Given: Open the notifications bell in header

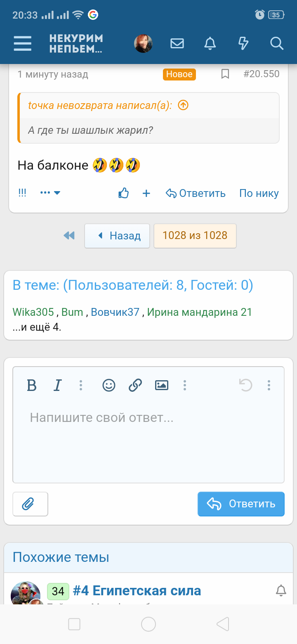Looking at the screenshot, I should click(x=210, y=43).
